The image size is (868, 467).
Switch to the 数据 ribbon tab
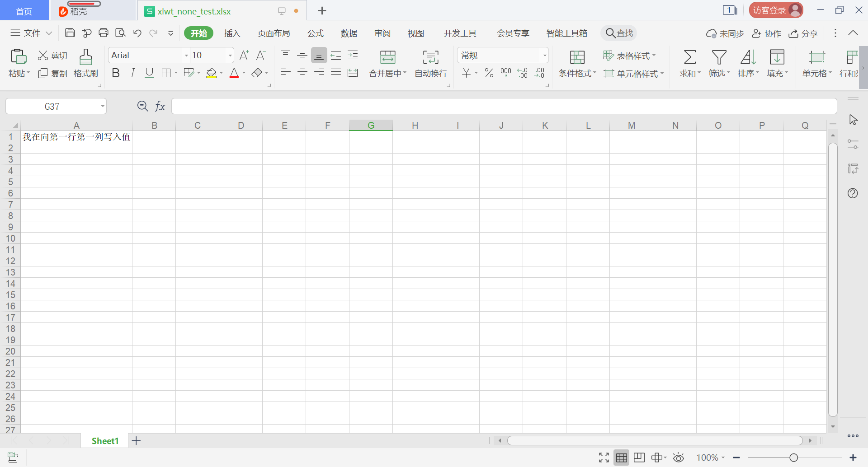tap(349, 33)
